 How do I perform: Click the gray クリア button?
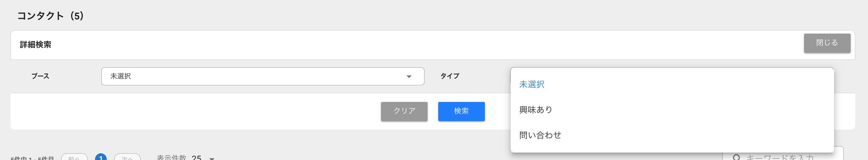pyautogui.click(x=404, y=111)
